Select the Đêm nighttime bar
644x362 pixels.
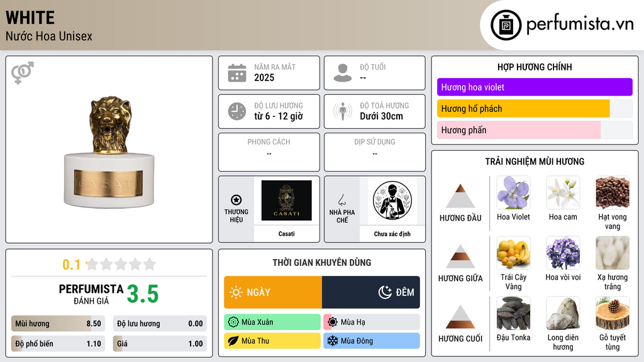(x=371, y=292)
